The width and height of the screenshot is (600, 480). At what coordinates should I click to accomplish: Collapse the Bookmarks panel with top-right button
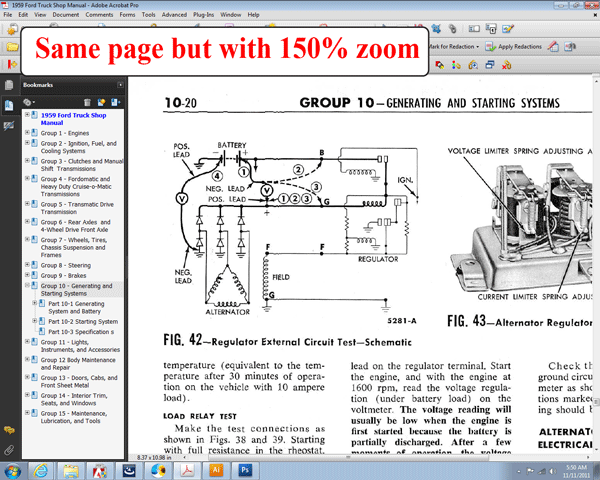click(x=120, y=85)
